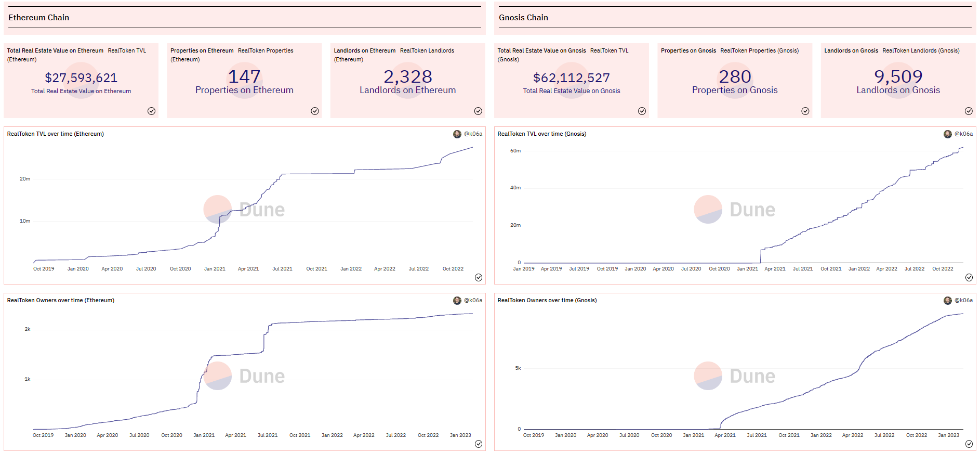This screenshot has width=980, height=452.
Task: Click checkmark icon on Ethereum TVL chart
Action: point(479,277)
